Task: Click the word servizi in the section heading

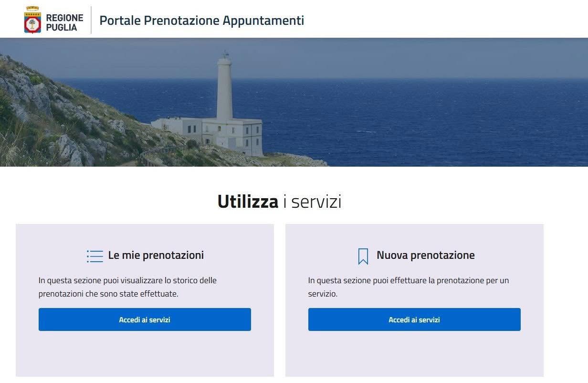Action: (x=316, y=202)
